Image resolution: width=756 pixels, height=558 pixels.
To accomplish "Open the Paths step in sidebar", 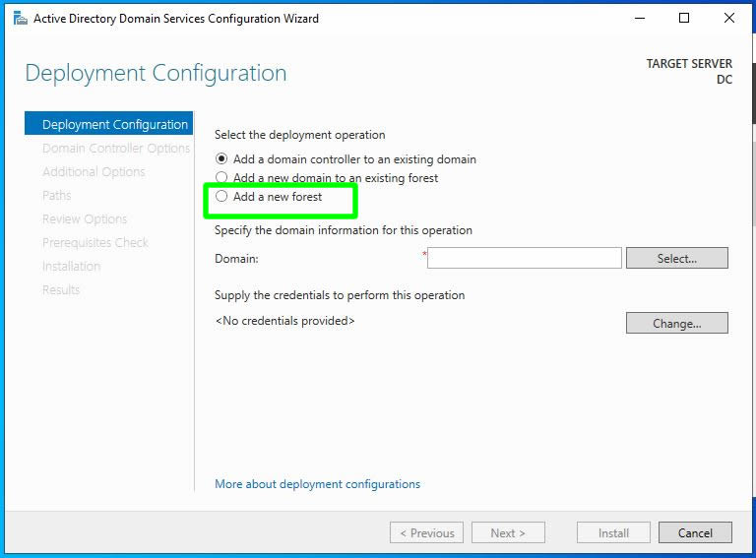I will tap(57, 196).
